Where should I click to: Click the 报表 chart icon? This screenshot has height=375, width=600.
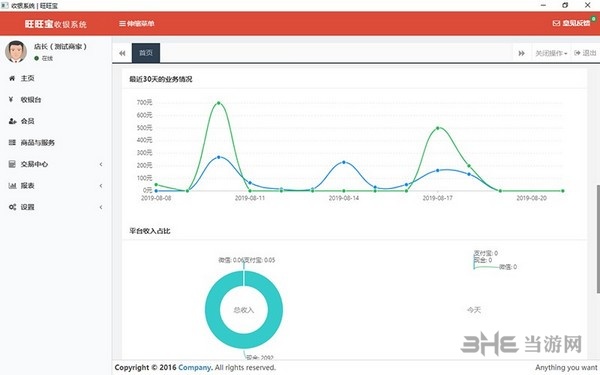pyautogui.click(x=12, y=186)
